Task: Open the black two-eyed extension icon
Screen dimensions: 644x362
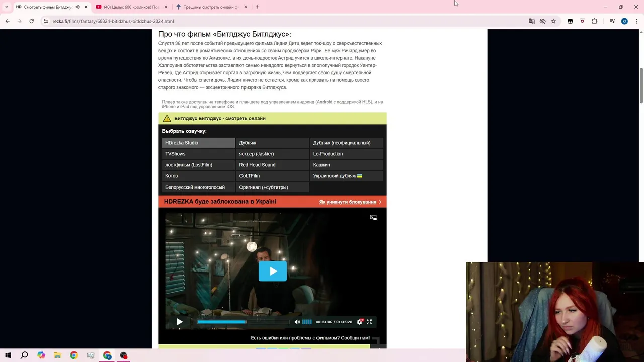Action: (x=570, y=21)
